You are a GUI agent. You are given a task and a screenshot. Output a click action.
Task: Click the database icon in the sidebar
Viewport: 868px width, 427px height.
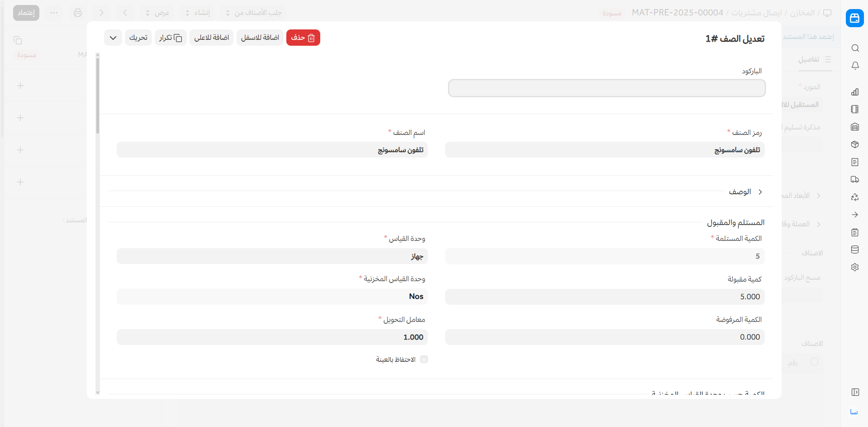tap(855, 249)
